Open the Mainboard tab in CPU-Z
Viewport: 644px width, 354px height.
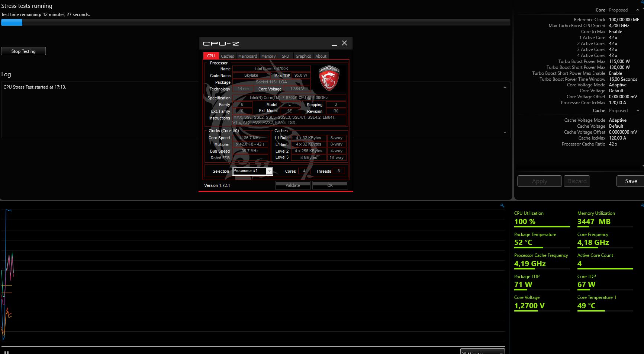click(x=248, y=56)
